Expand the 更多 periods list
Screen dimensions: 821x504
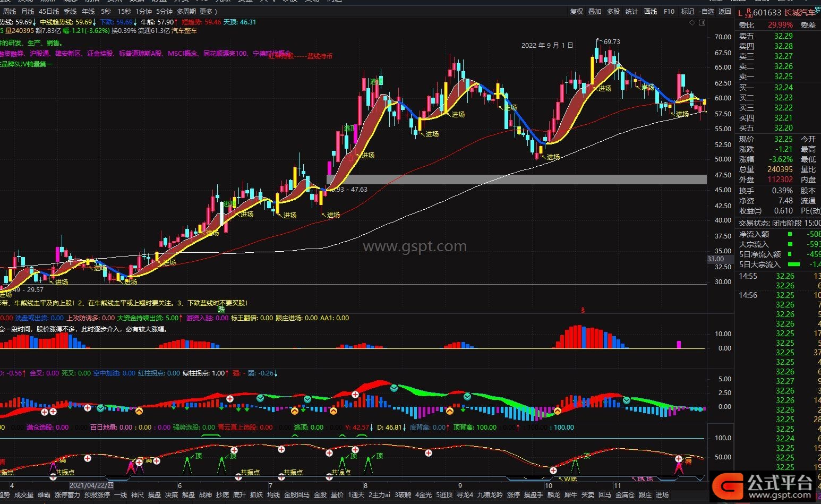pos(208,11)
